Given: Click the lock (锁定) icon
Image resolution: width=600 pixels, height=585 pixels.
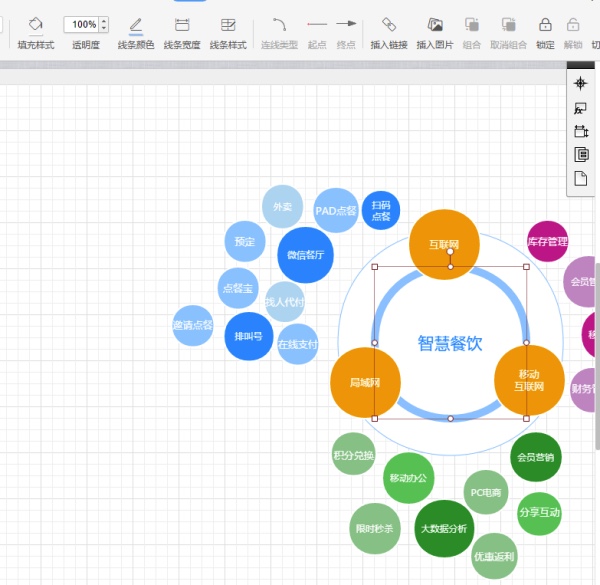Looking at the screenshot, I should pyautogui.click(x=545, y=24).
